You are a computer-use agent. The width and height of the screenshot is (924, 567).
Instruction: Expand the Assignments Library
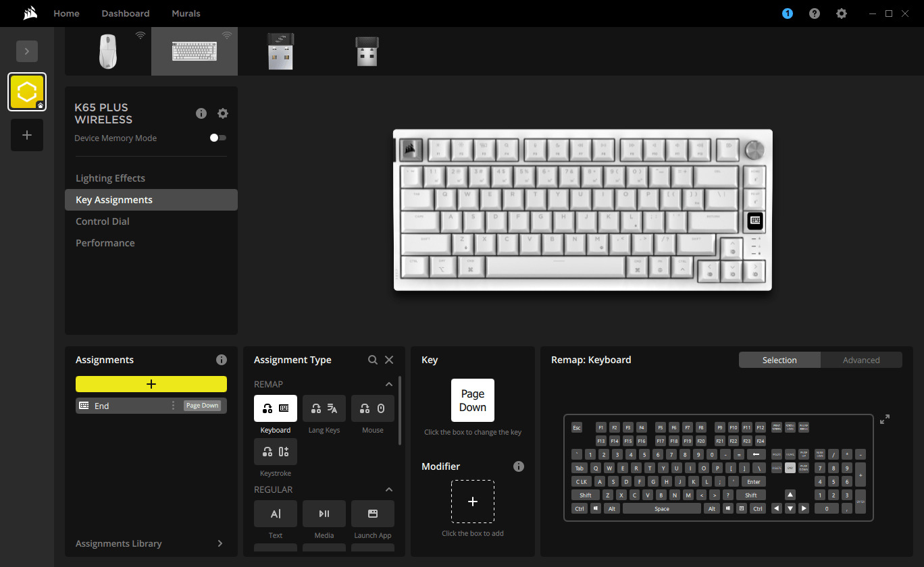220,543
